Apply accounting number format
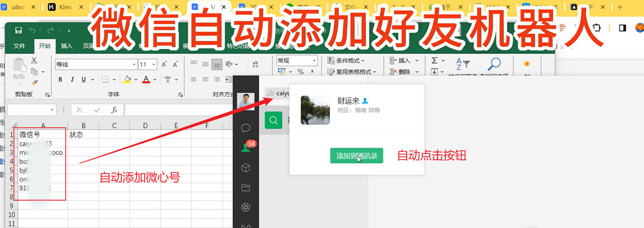 (282, 71)
